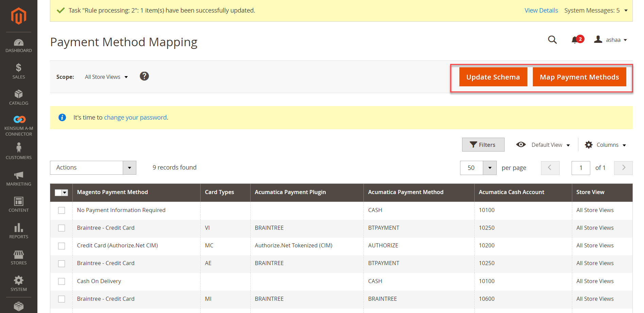Open the Catalog section icon
Image resolution: width=644 pixels, height=313 pixels.
coord(19,95)
